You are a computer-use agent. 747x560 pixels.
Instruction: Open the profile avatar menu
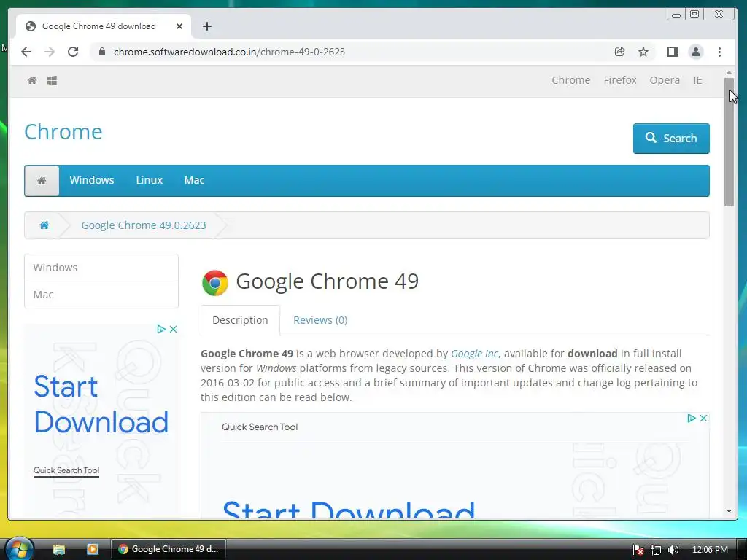point(696,52)
